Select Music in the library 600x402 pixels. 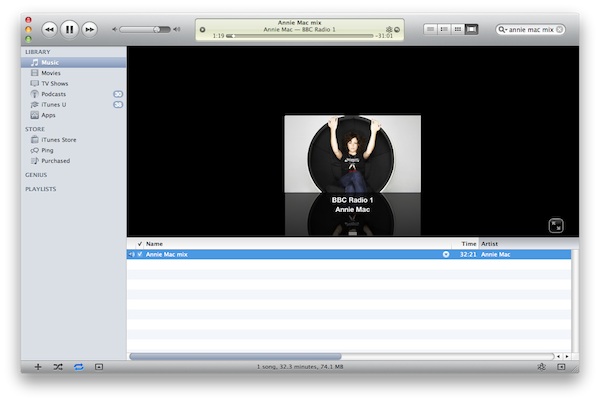(x=73, y=62)
